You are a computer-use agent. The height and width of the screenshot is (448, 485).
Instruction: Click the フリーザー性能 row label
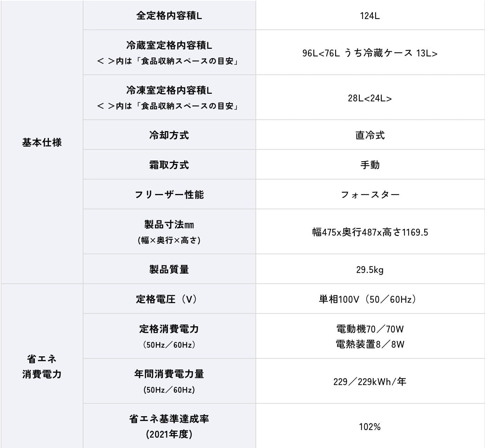point(169,194)
